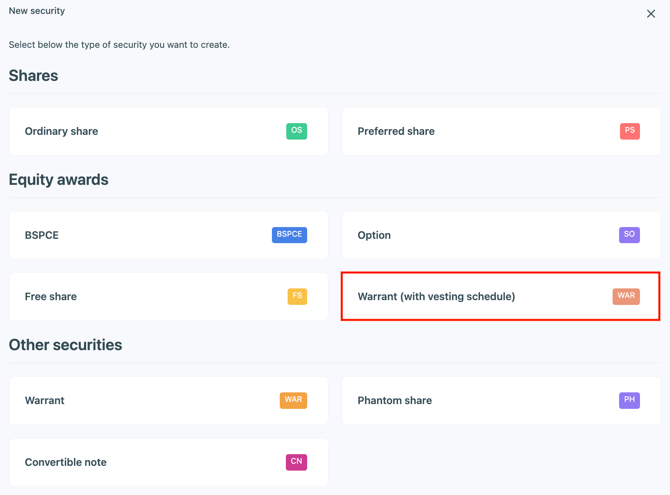This screenshot has width=670, height=495.
Task: Click the Equity awards section heading
Action: 59,180
